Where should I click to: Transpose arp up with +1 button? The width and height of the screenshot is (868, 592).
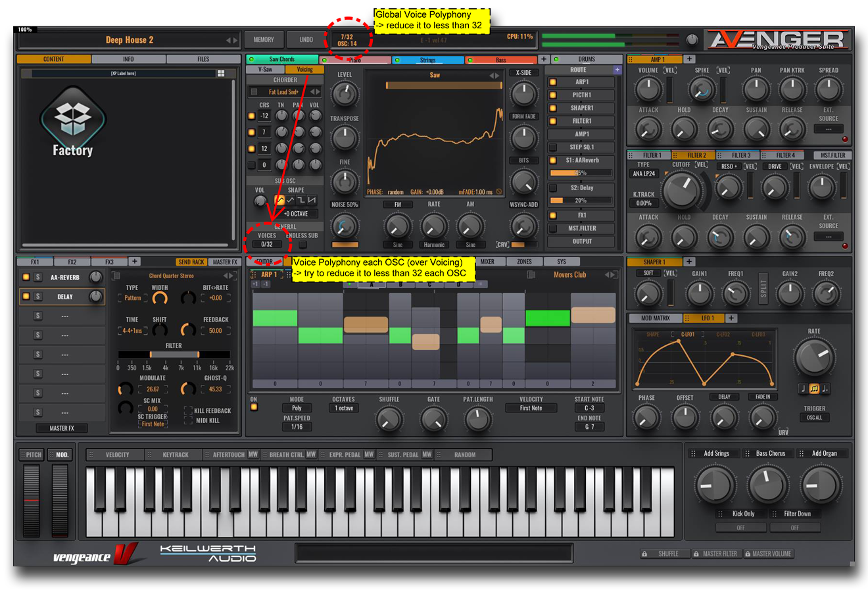256,284
